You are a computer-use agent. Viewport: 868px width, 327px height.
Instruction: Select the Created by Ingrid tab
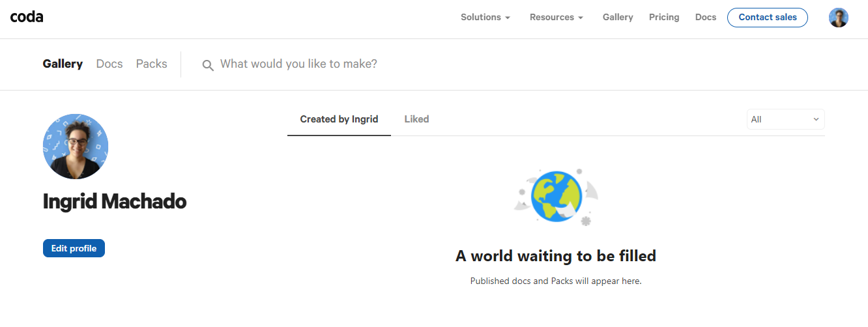339,119
